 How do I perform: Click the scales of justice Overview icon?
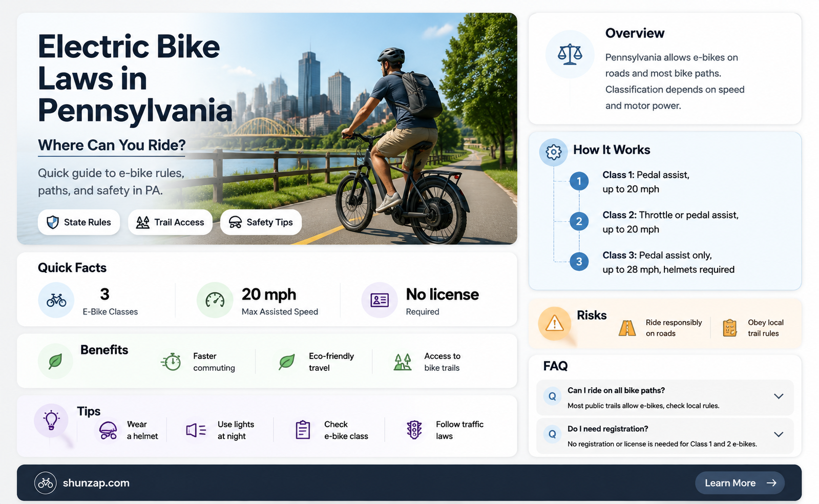point(570,54)
